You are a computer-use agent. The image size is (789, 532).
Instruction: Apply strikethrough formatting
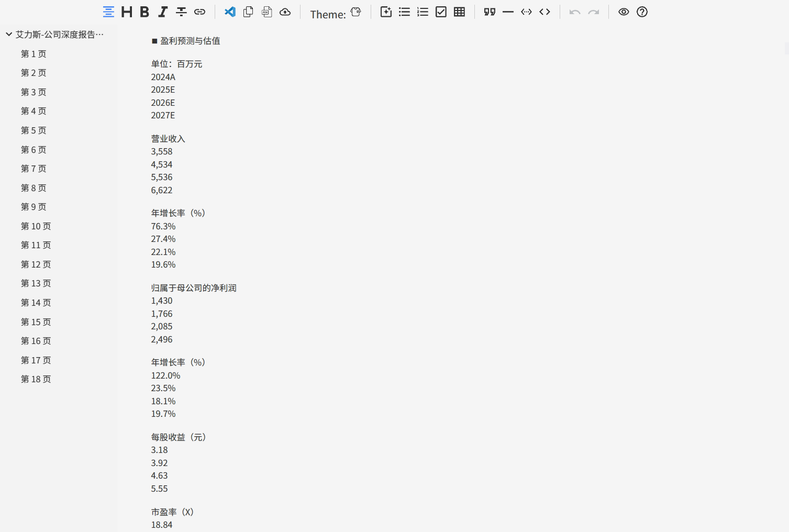point(181,12)
